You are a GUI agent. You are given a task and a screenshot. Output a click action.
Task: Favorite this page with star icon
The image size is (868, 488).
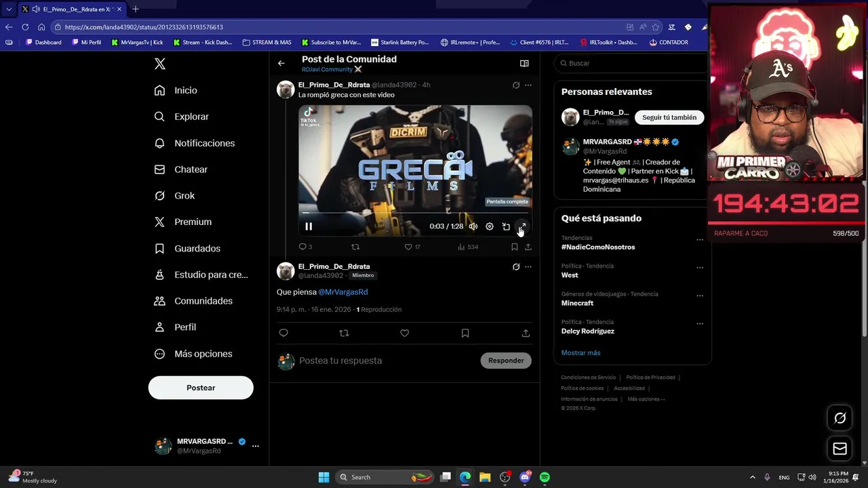(x=656, y=27)
